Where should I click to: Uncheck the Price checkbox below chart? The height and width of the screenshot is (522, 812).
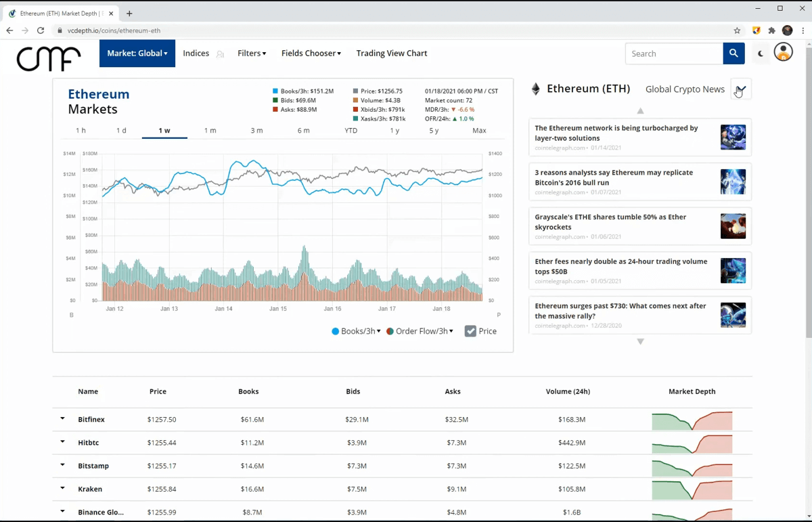470,331
